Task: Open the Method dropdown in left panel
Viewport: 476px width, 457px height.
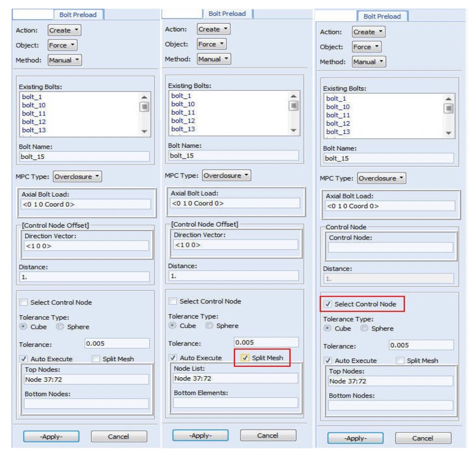Action: click(x=65, y=60)
